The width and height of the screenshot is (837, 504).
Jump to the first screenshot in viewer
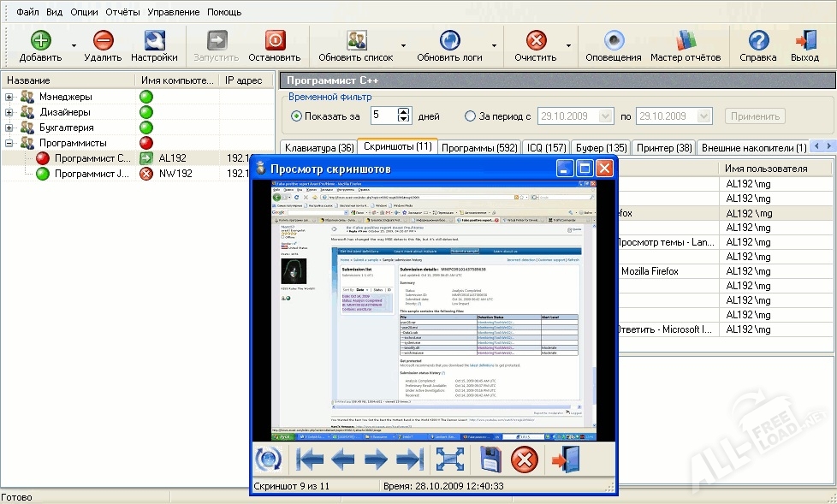coord(309,460)
